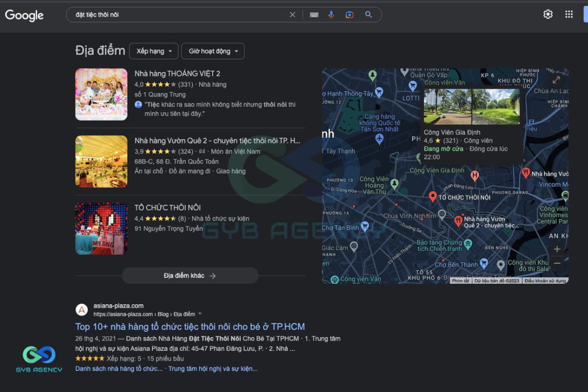Click the Công Viên Gia Định photo in map card
This screenshot has width=588, height=392.
click(471, 106)
